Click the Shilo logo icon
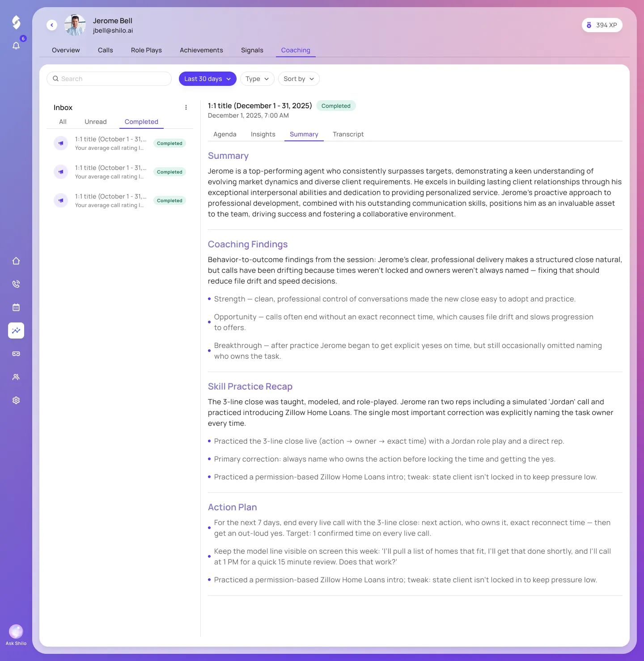The width and height of the screenshot is (644, 661). coord(16,22)
